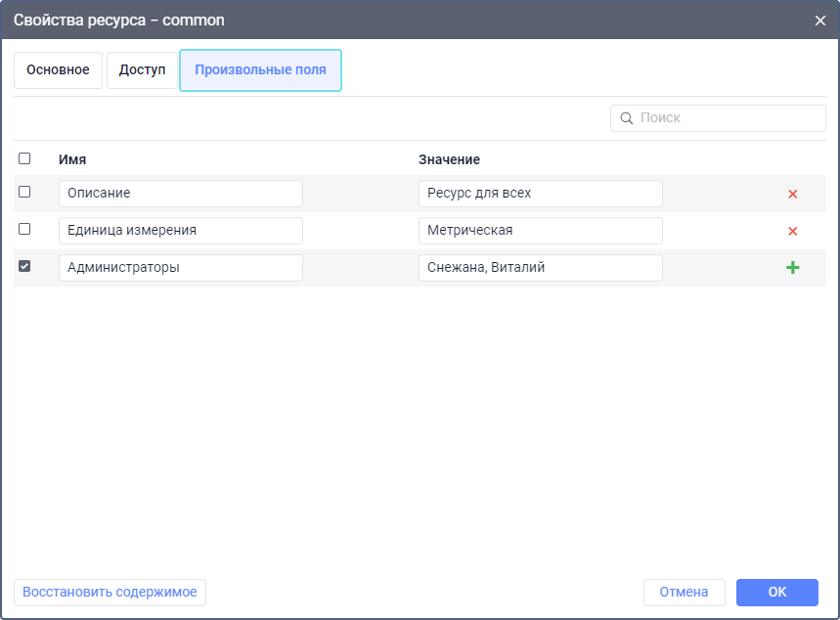
Task: Close the resource properties dialog
Action: [x=820, y=20]
